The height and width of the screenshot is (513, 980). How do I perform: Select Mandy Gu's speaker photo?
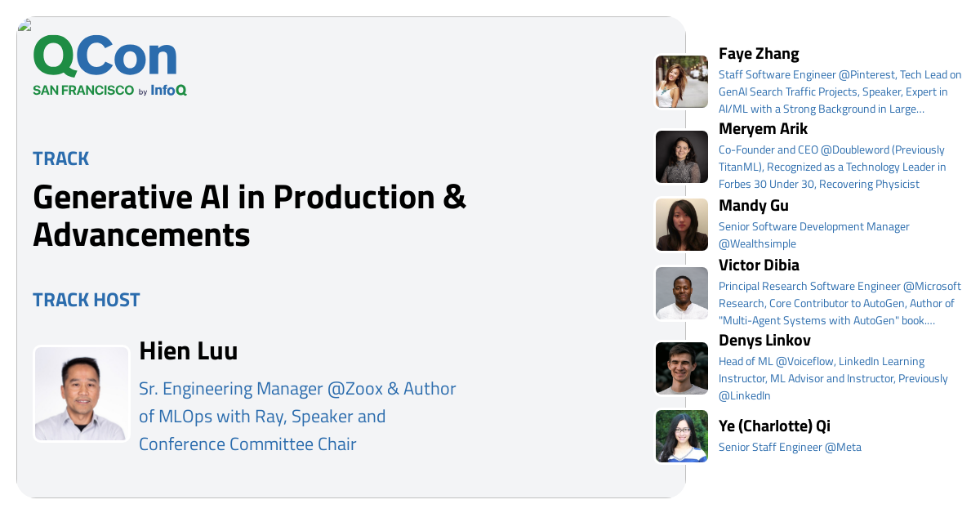[x=681, y=225]
